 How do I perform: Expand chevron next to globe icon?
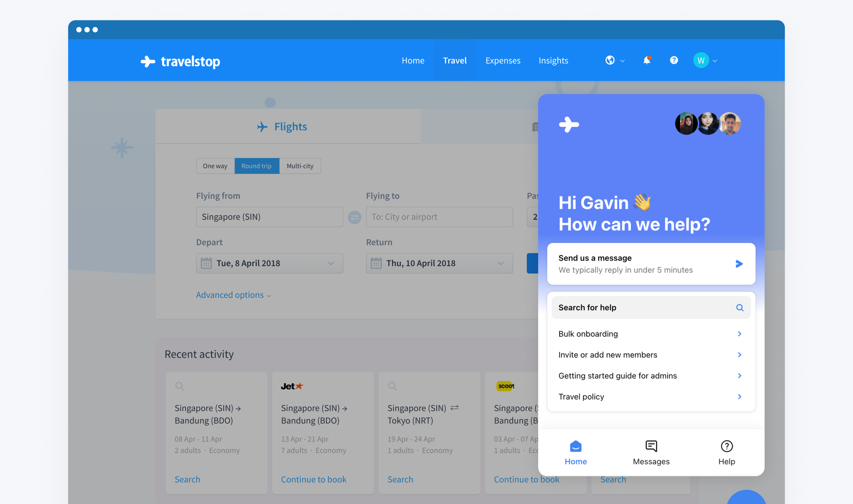click(x=622, y=61)
